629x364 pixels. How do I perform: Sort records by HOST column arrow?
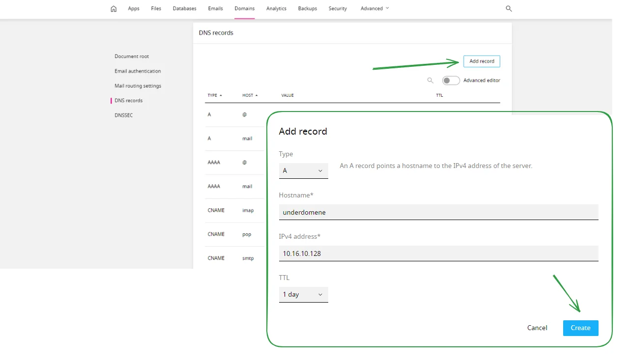(x=257, y=95)
